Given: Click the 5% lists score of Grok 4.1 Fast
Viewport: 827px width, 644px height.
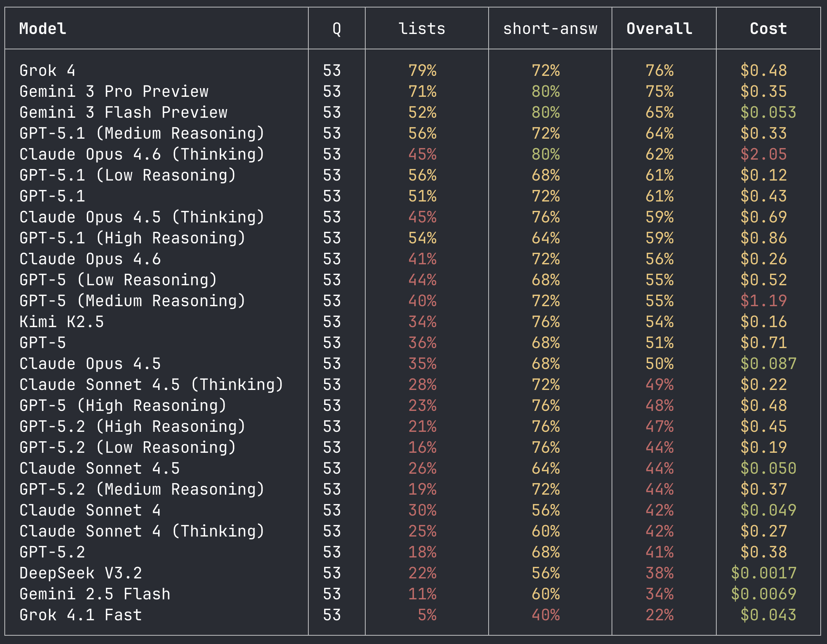Looking at the screenshot, I should (x=427, y=614).
